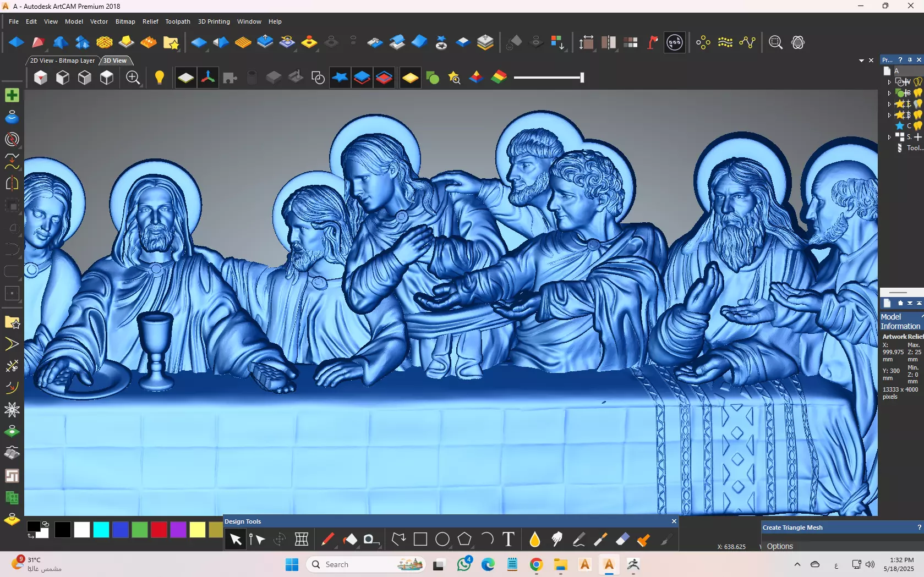The height and width of the screenshot is (577, 924).
Task: Switch to 2D View - Bitmap Layer tab
Action: (62, 61)
